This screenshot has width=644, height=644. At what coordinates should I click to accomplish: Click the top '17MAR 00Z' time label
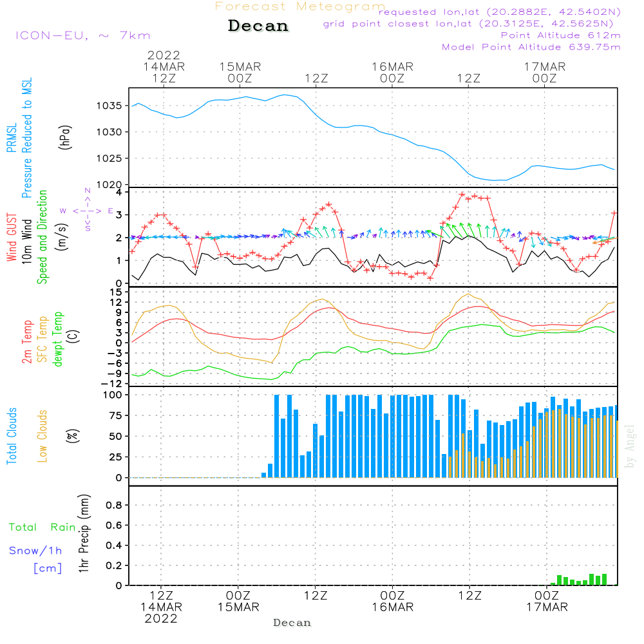coord(545,72)
